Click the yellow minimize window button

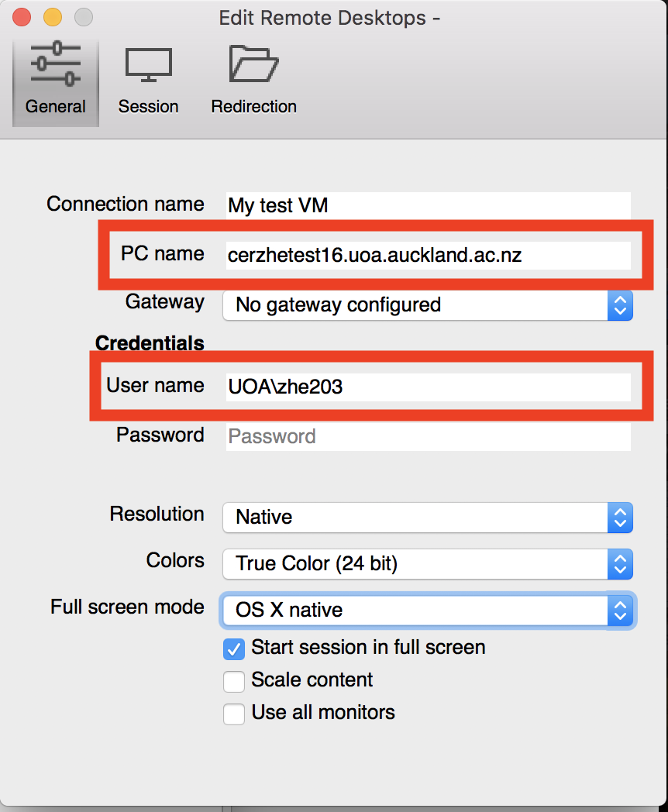point(53,17)
